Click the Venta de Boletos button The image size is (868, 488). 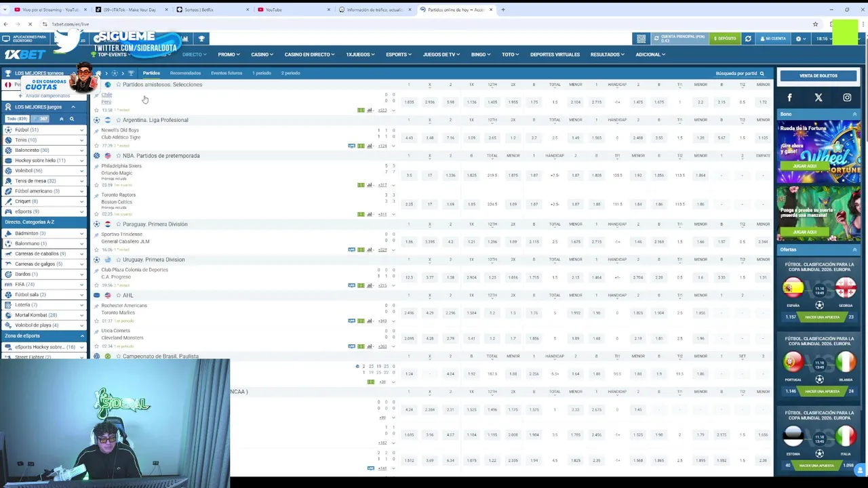click(818, 76)
